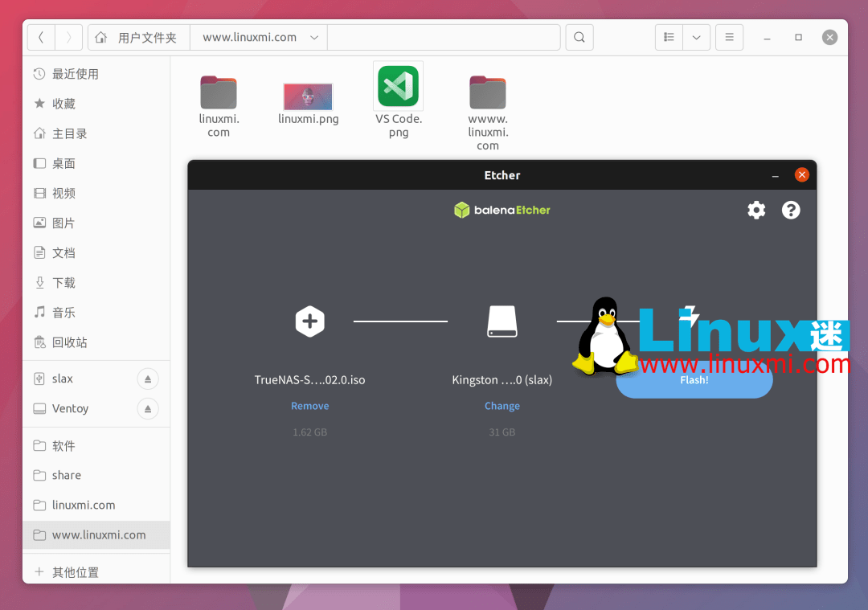
Task: Open 图片 in the sidebar
Action: (96, 223)
